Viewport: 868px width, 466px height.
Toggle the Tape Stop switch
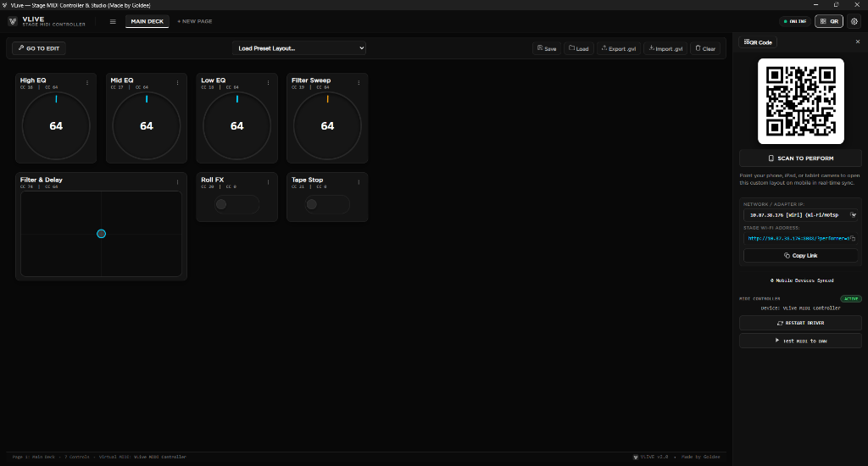click(327, 204)
